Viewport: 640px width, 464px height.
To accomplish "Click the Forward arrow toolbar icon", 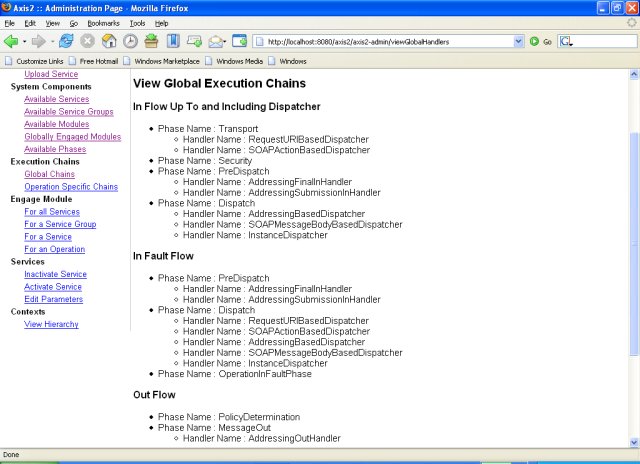I will (x=38, y=41).
